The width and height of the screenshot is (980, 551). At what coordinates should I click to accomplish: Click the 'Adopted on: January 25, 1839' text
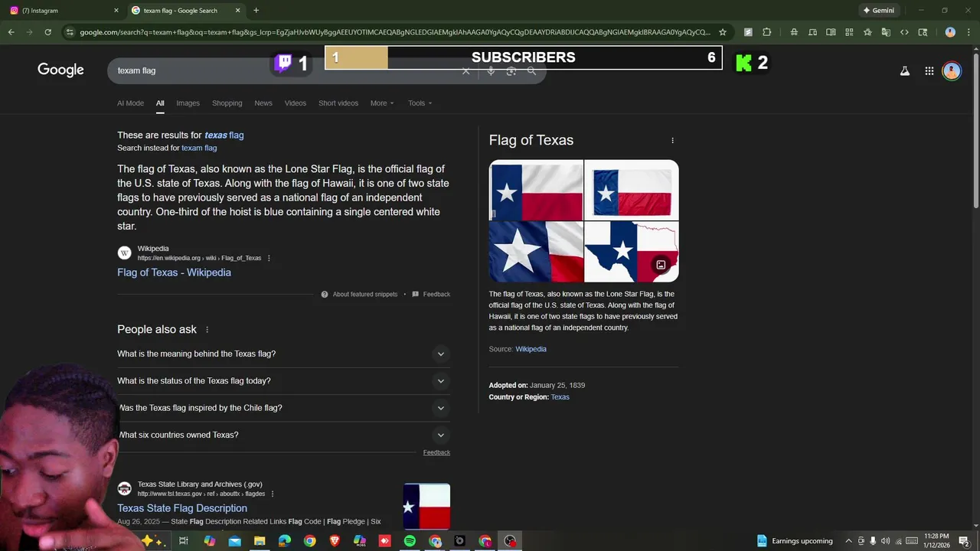537,386
